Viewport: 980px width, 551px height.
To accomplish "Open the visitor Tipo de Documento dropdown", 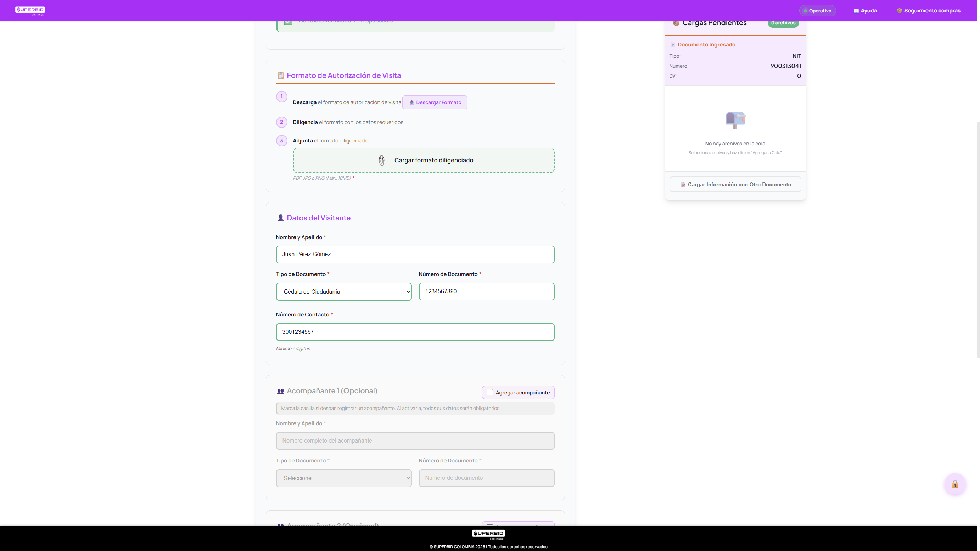I will (x=343, y=292).
